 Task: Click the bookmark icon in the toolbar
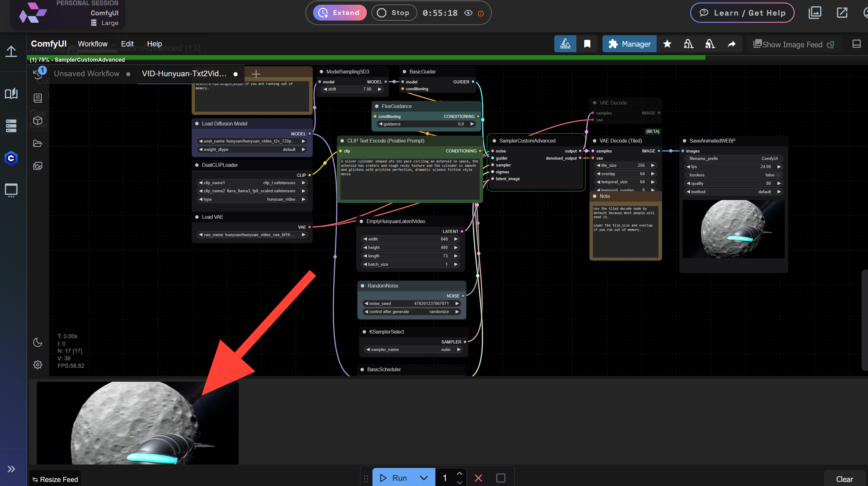[587, 44]
